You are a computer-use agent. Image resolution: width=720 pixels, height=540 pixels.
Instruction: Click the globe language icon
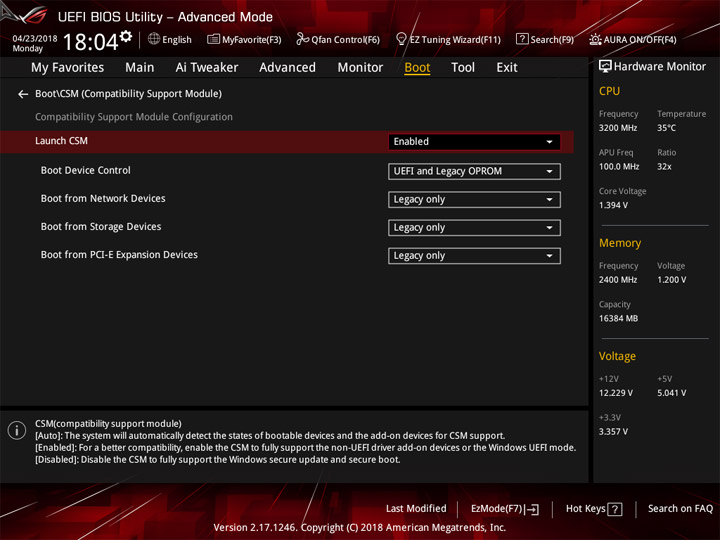(154, 39)
